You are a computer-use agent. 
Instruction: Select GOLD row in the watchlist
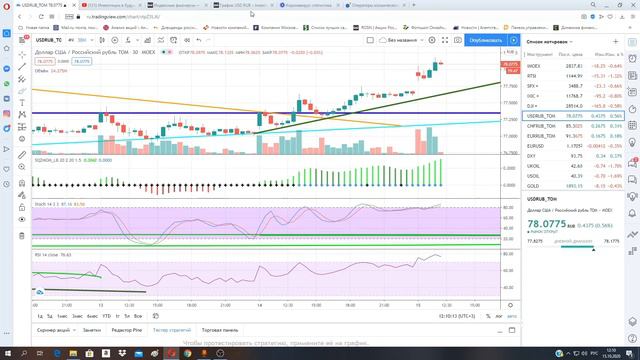(573, 186)
